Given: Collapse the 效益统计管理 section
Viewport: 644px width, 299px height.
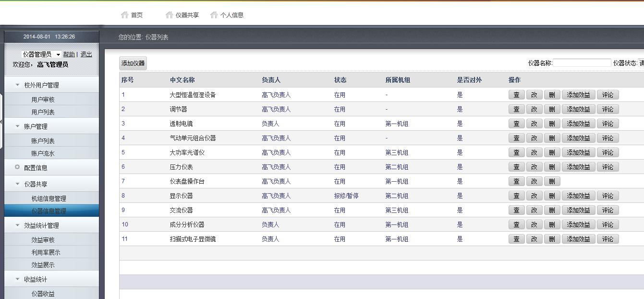Looking at the screenshot, I should click(18, 225).
